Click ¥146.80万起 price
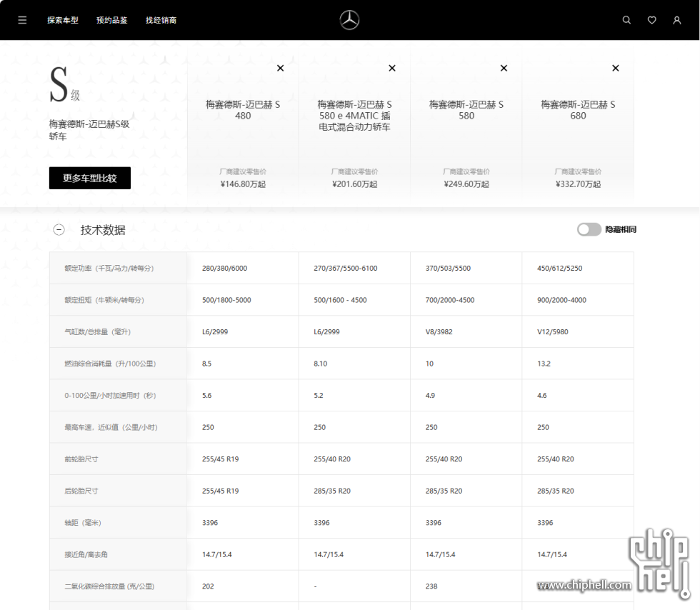 coord(243,184)
